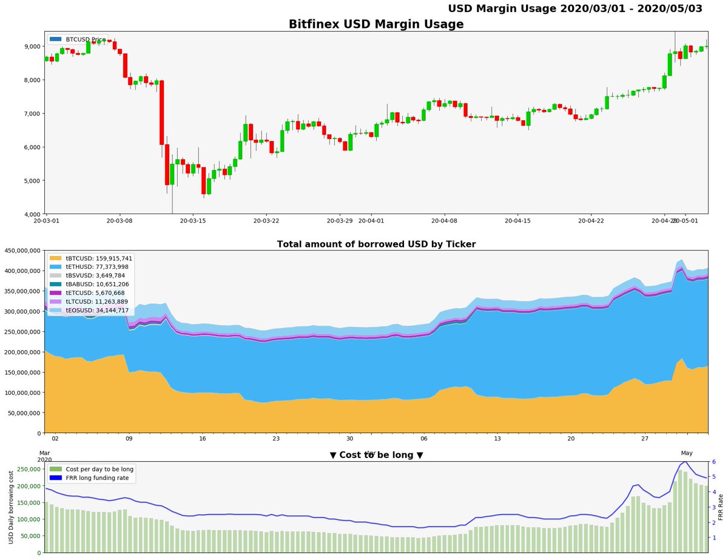This screenshot has height=560, width=728.
Task: Select the FRR Rate axis value 1
Action: click(714, 538)
